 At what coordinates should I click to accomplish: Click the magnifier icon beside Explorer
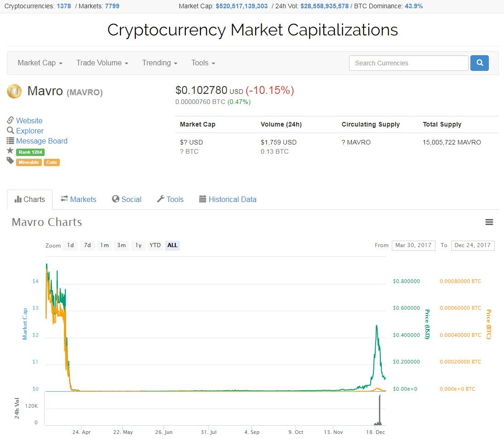pyautogui.click(x=10, y=131)
